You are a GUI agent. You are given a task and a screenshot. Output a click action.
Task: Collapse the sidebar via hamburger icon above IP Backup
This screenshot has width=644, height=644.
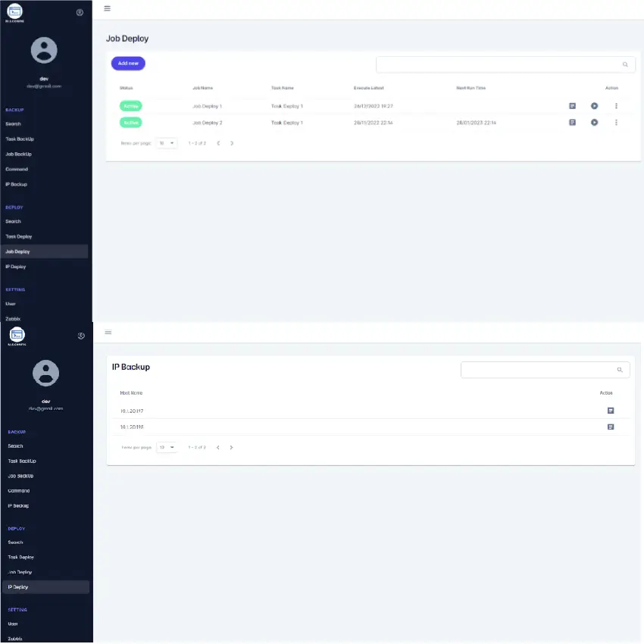click(108, 333)
